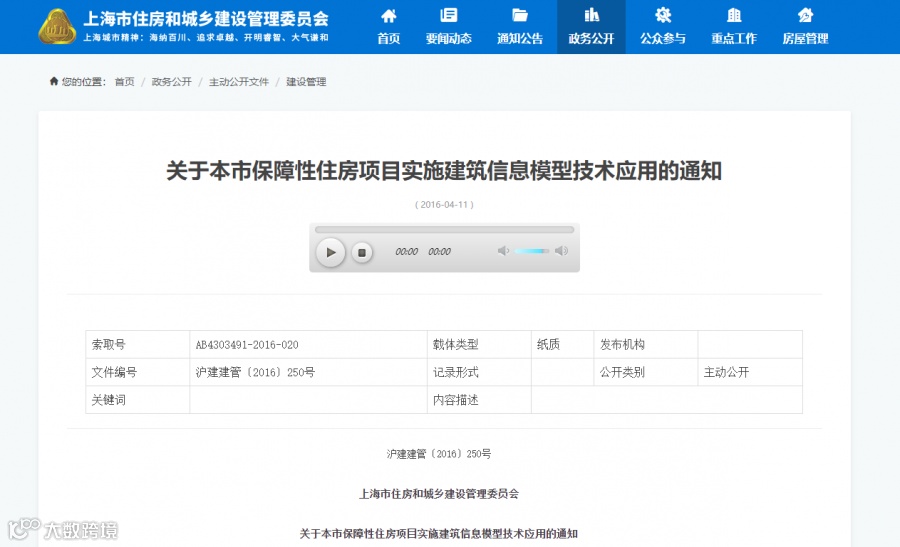The height and width of the screenshot is (547, 900).
Task: Click the 建设管理 breadcrumb link
Action: click(306, 82)
